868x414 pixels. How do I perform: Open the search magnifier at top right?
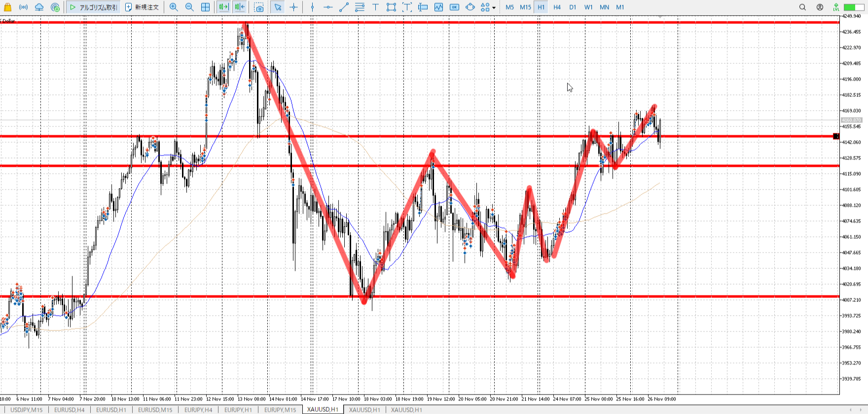(x=802, y=7)
